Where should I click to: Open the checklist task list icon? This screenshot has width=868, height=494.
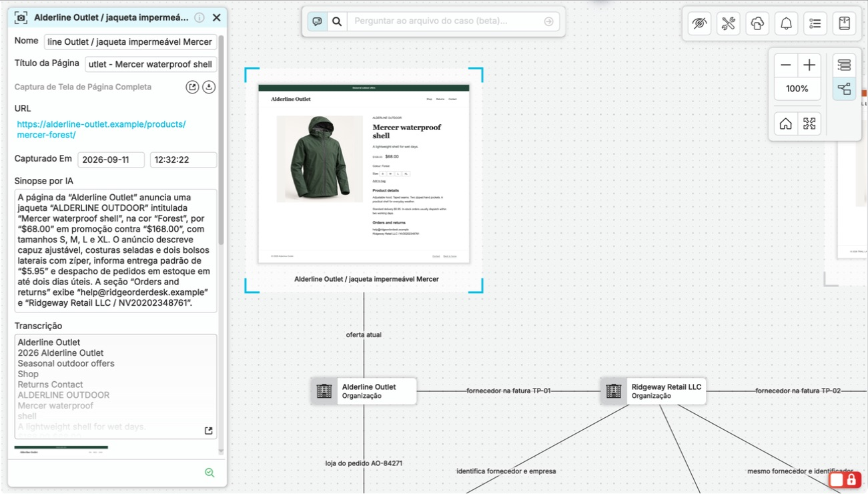click(815, 23)
